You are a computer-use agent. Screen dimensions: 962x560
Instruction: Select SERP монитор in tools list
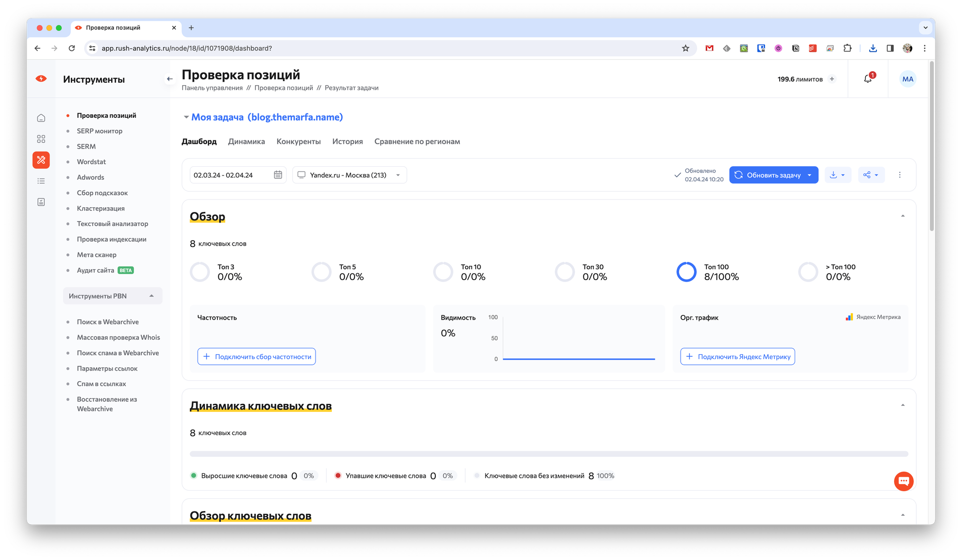pos(100,131)
